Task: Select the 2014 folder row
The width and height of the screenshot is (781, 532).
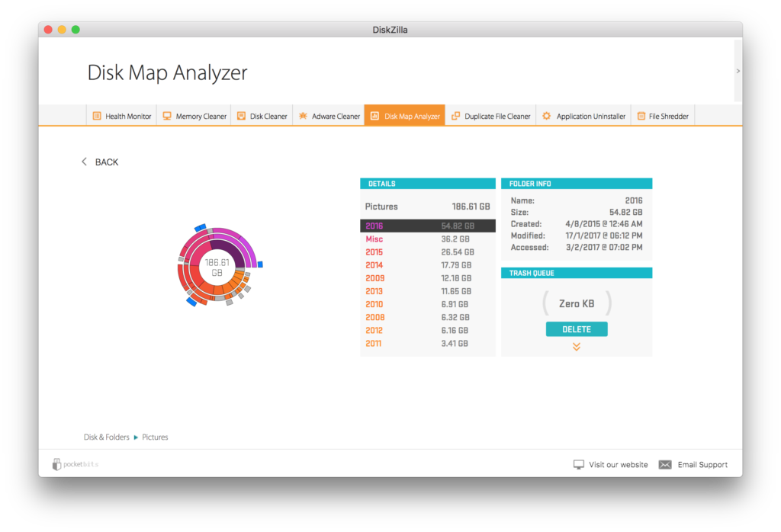Action: pyautogui.click(x=428, y=265)
